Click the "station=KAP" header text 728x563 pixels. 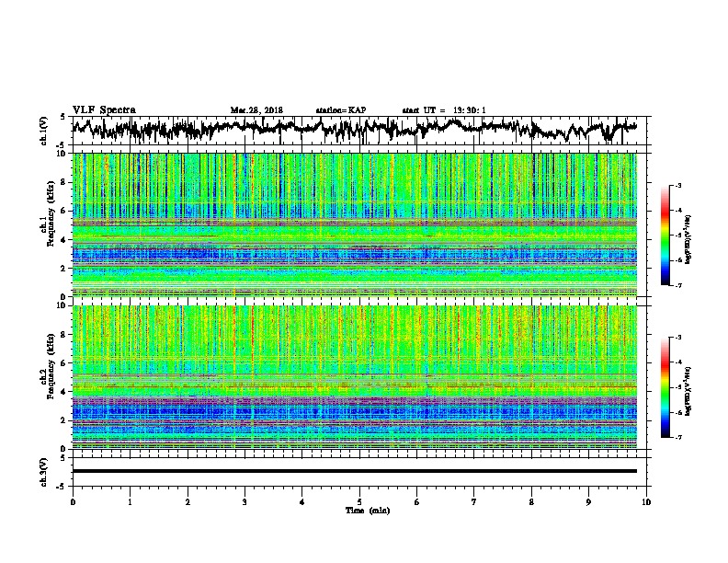341,110
